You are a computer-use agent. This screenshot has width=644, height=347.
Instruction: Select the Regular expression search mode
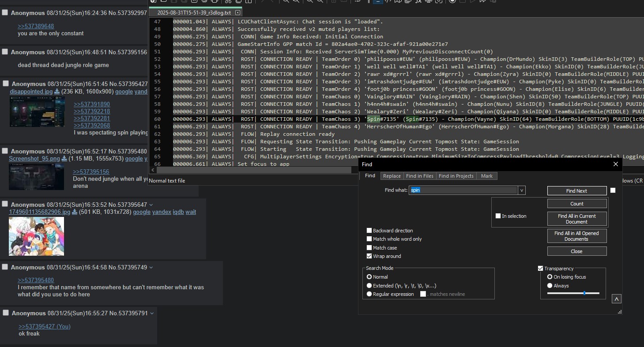pyautogui.click(x=369, y=294)
